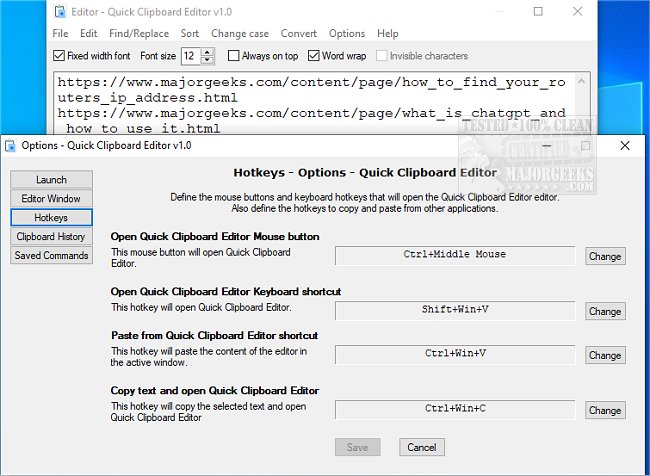Open the Convert menu
This screenshot has height=476, width=650.
click(x=299, y=33)
